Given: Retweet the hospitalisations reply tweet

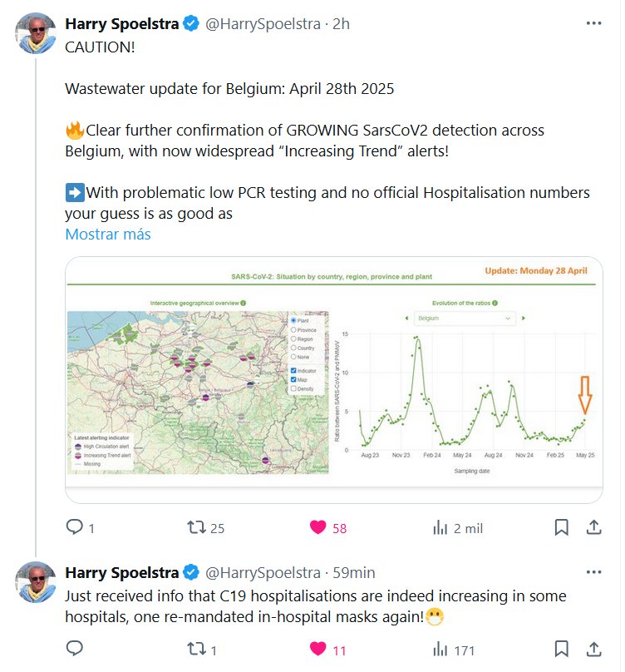Looking at the screenshot, I should (x=197, y=649).
